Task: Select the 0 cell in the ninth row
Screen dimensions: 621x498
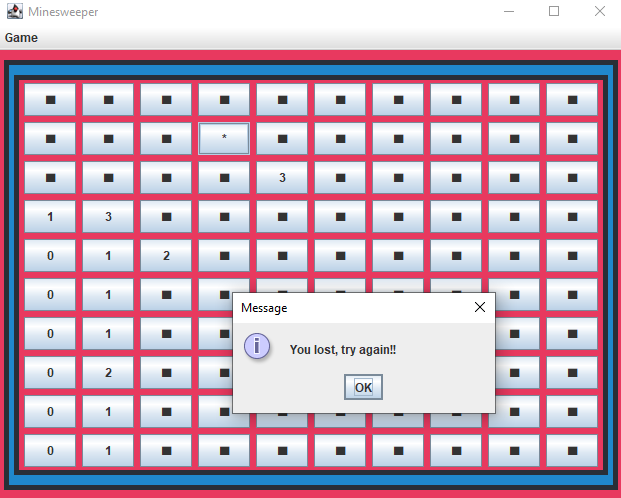Action: (x=50, y=412)
